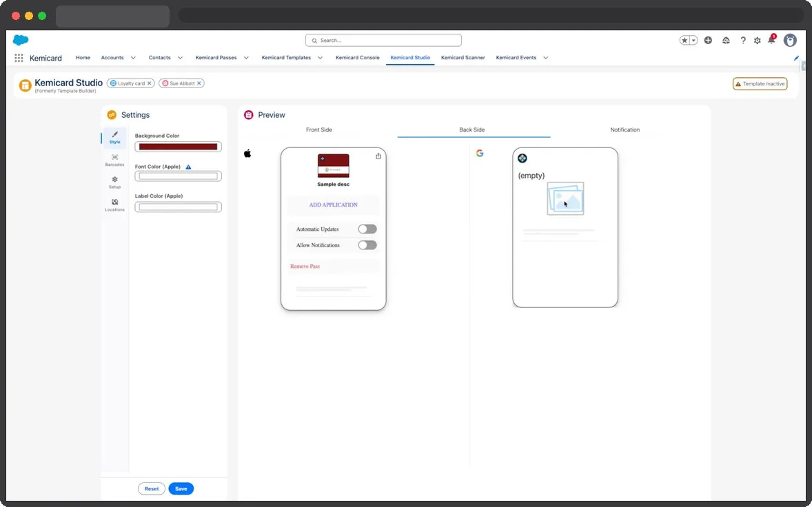Expand the Kemicard Templates dropdown chevron
Screen dimensions: 812x507
coord(320,58)
